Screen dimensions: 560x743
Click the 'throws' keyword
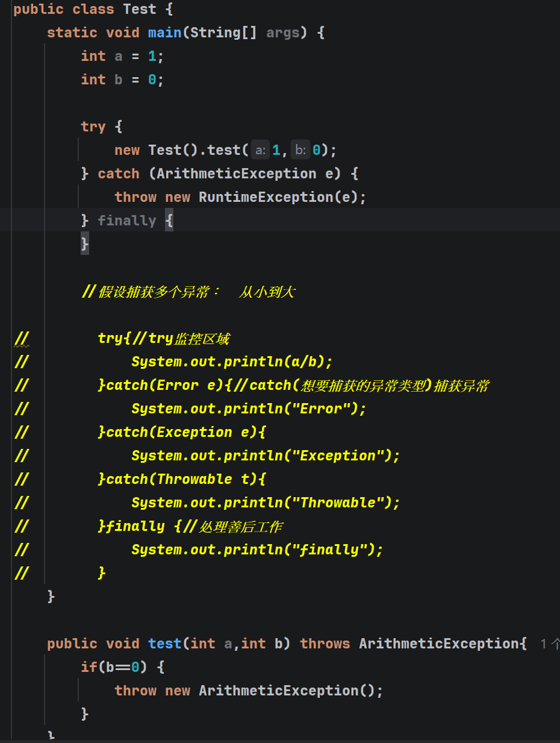[x=325, y=644]
